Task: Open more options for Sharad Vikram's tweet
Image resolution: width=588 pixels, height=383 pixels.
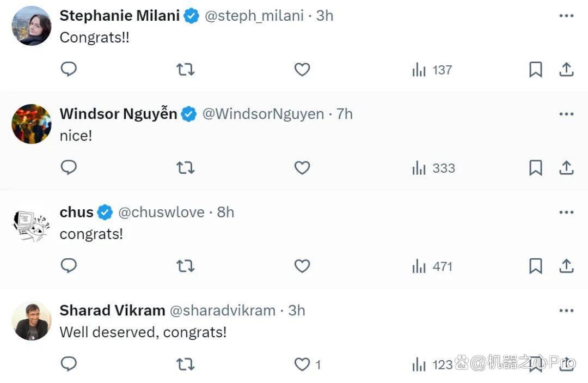Action: [x=566, y=311]
